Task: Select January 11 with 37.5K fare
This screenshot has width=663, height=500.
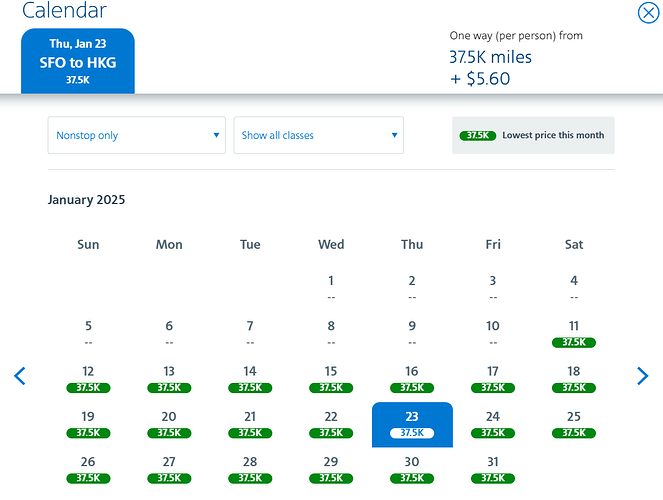Action: click(x=574, y=333)
